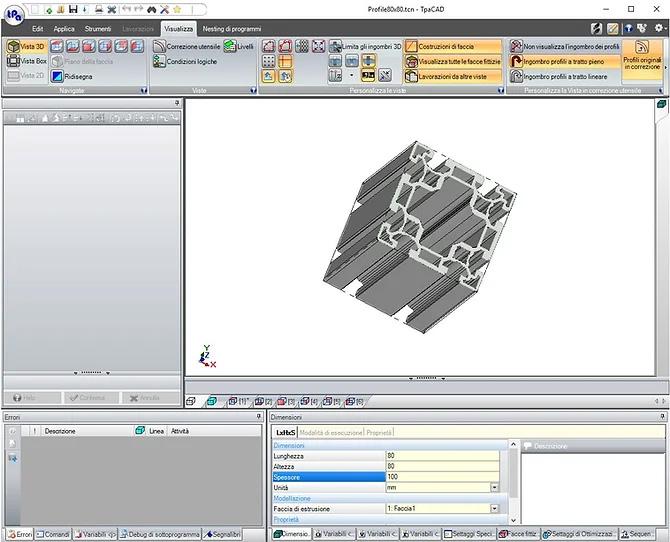Click the help icon in top right ribbon bar
This screenshot has height=542, width=670.
coord(628,29)
